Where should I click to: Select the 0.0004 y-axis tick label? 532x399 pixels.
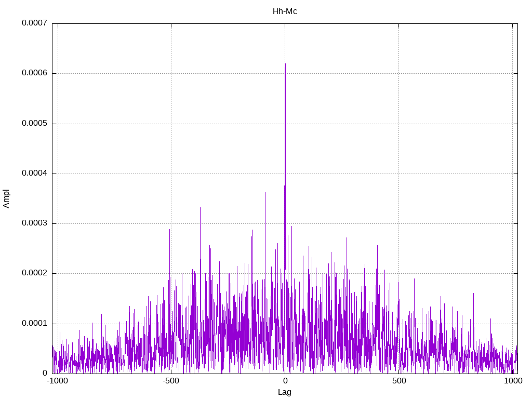pyautogui.click(x=34, y=173)
